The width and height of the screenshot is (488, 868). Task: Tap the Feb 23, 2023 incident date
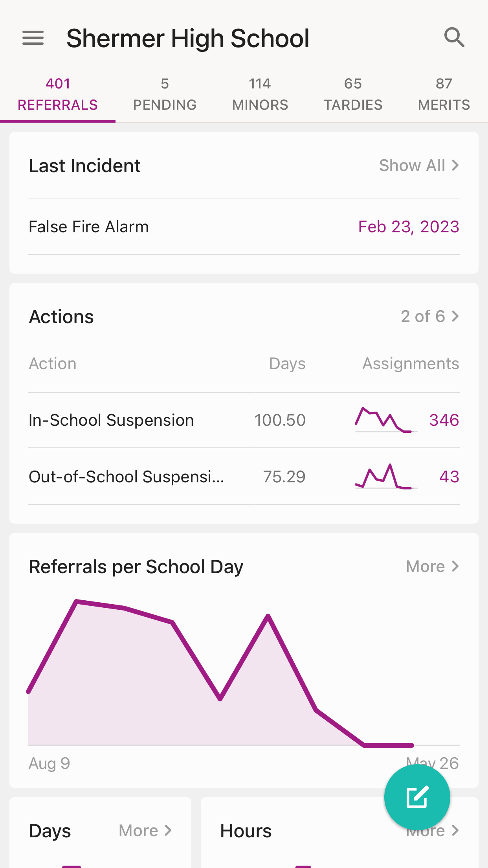click(409, 227)
